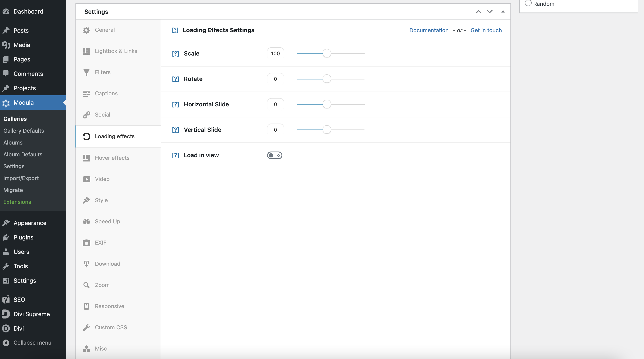Click the Social link chain icon

pos(86,115)
